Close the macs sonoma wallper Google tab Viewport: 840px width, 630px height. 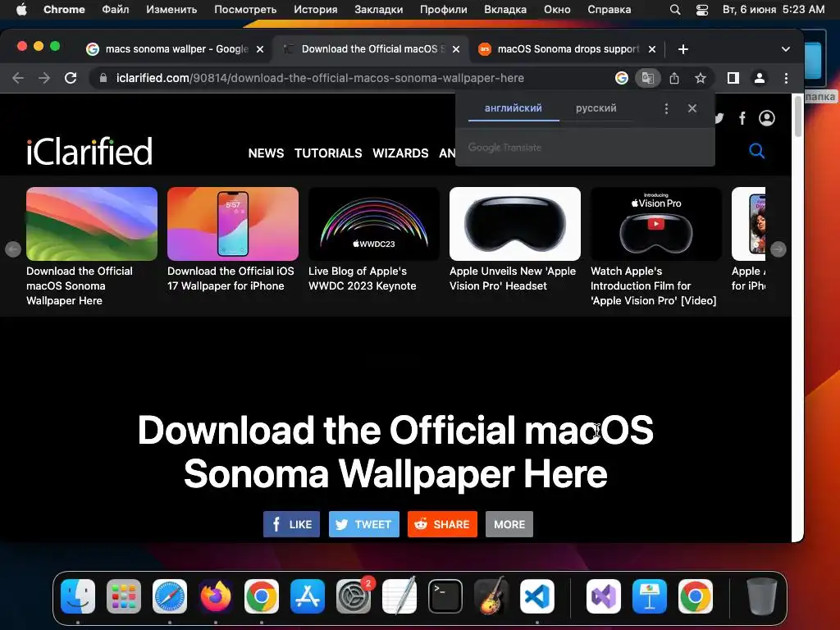[x=260, y=49]
